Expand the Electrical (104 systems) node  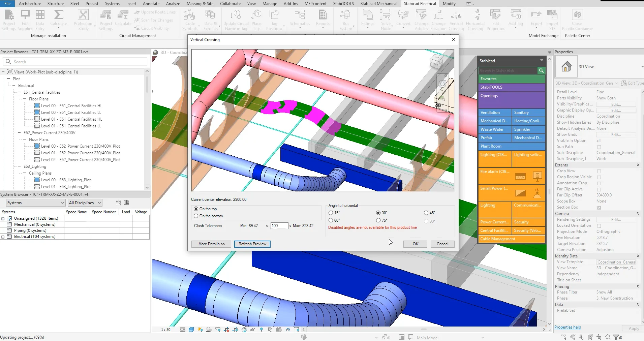point(3,237)
